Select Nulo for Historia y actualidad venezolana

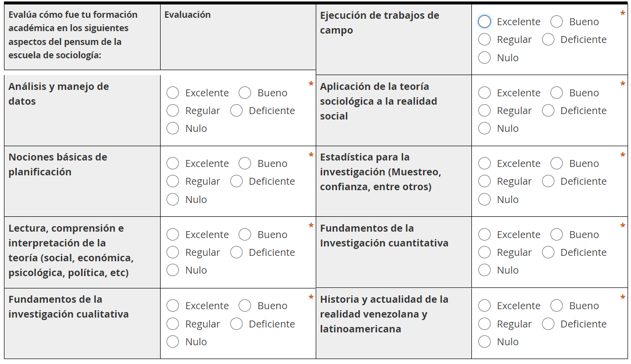click(x=484, y=342)
